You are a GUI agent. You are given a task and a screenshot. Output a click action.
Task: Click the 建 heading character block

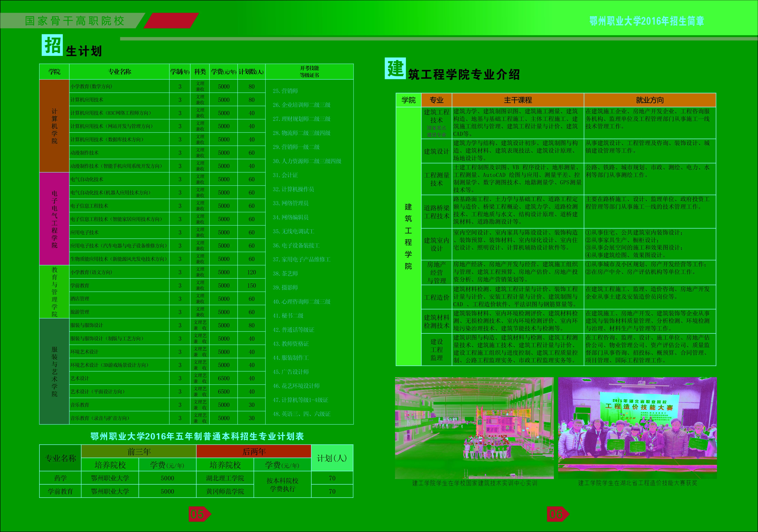pyautogui.click(x=395, y=68)
